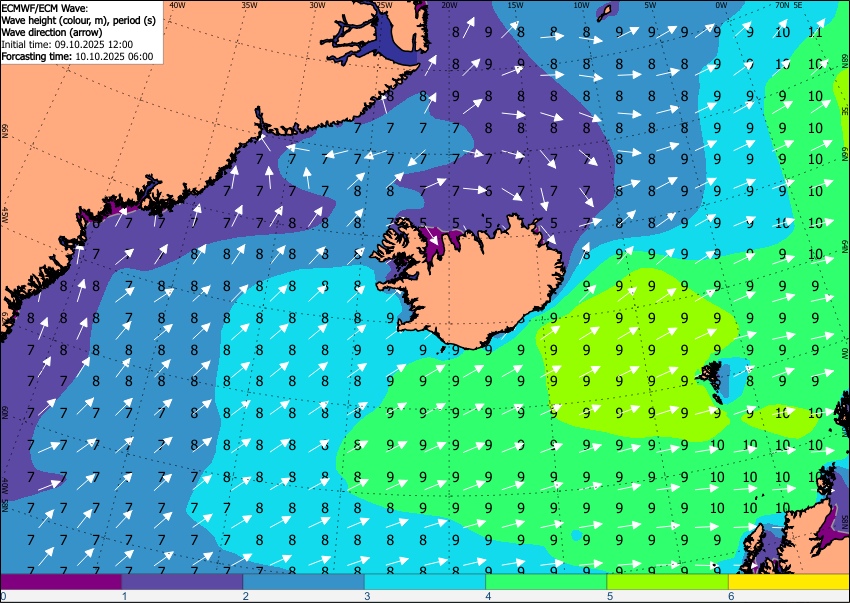Select the lime 5–6 m legend segment
Screen dimensions: 850x603
click(668, 581)
